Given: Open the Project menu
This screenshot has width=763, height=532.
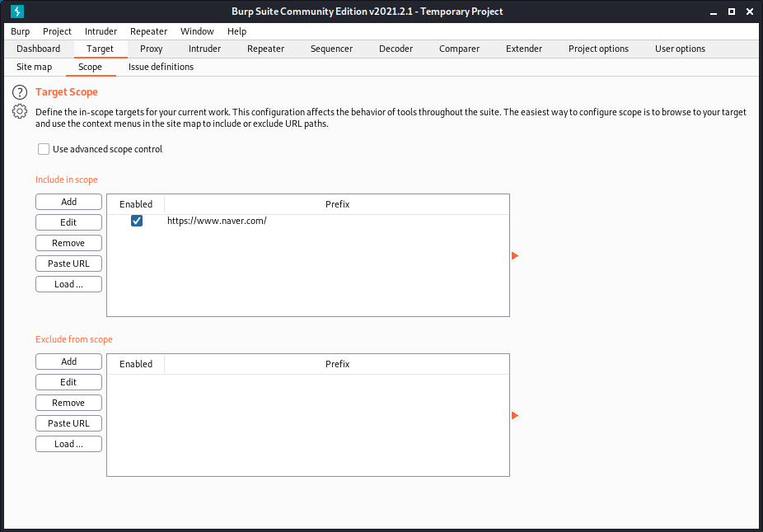Looking at the screenshot, I should point(57,31).
